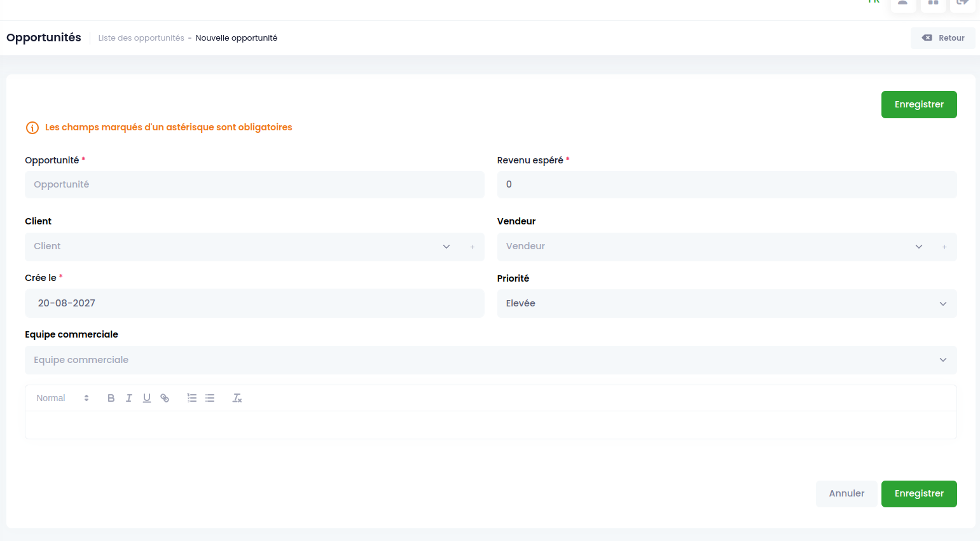Screen dimensions: 980x541
Task: Clear text formatting in editor
Action: (x=237, y=398)
